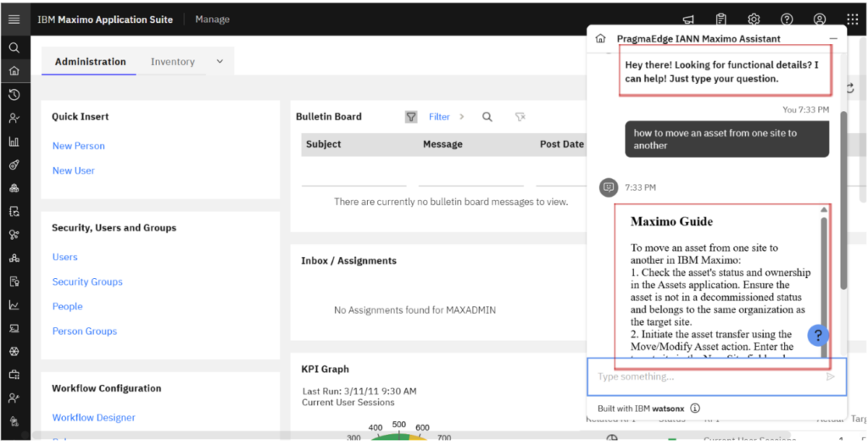Expand the tab dropdown chevron after Inventory

[x=220, y=61]
